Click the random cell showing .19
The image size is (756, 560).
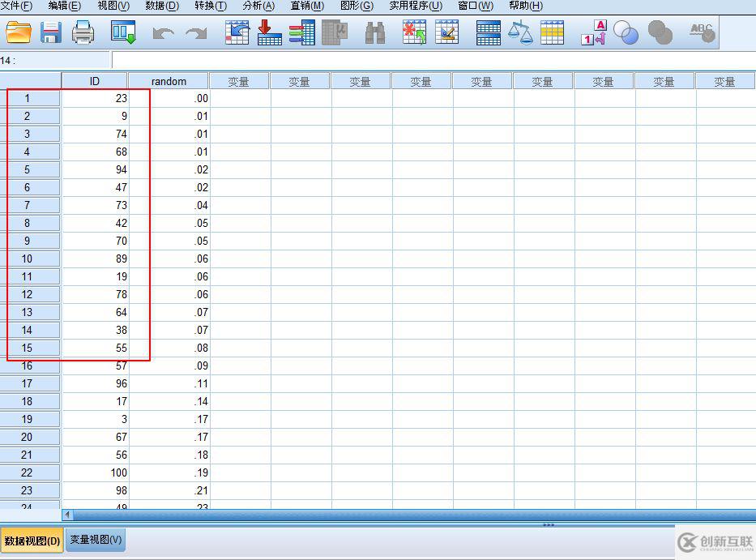tap(169, 473)
